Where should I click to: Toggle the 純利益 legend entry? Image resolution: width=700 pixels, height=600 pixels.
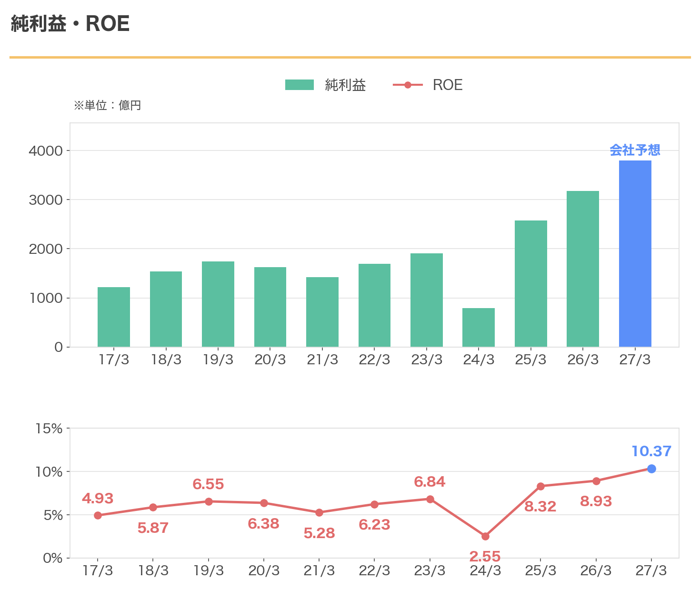tap(325, 85)
